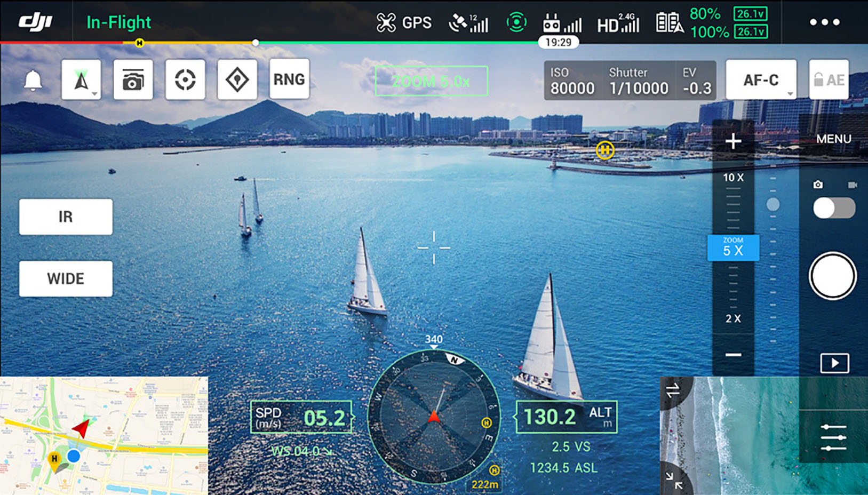Expand the flight direction mode dropdown
This screenshot has height=495, width=868.
pyautogui.click(x=82, y=80)
